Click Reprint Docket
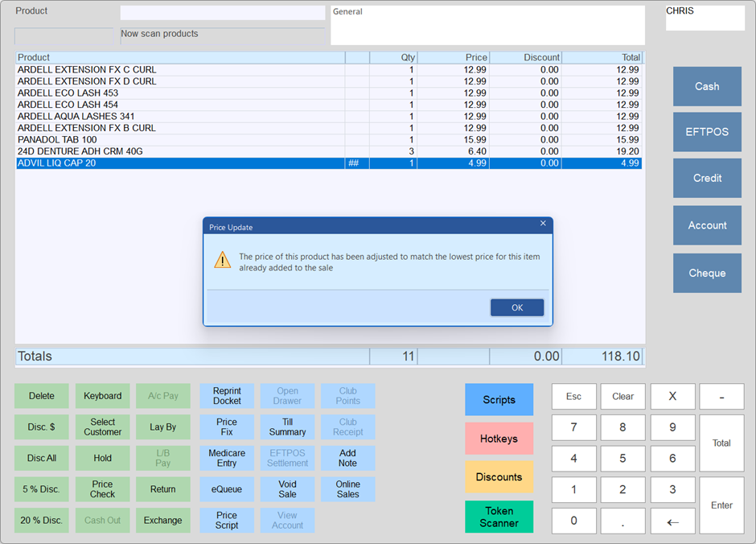Image resolution: width=756 pixels, height=544 pixels. 227,396
